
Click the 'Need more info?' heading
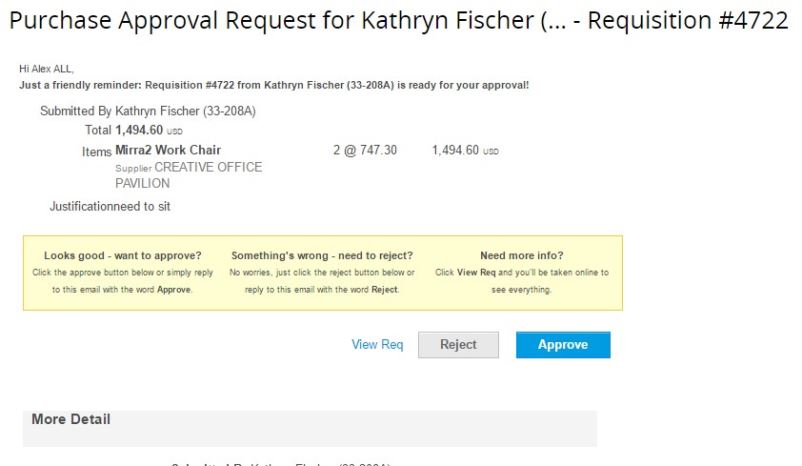[x=521, y=256]
